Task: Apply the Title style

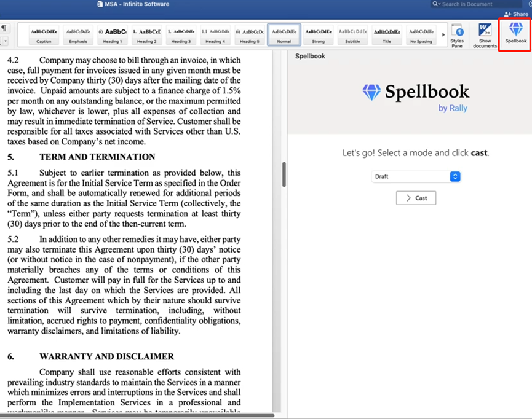Action: (x=386, y=34)
